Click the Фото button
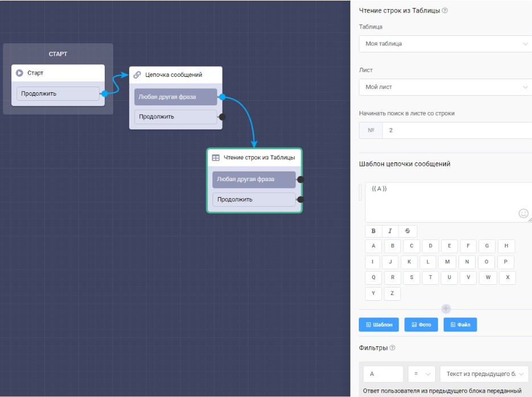 click(x=421, y=325)
